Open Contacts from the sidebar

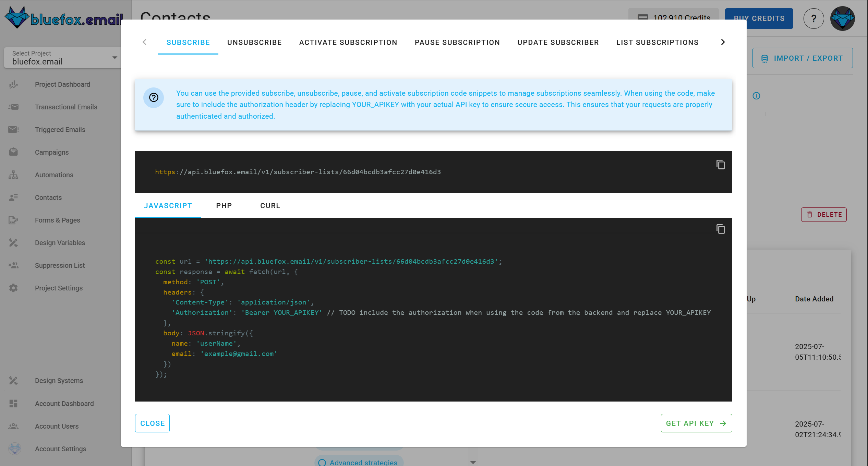48,198
